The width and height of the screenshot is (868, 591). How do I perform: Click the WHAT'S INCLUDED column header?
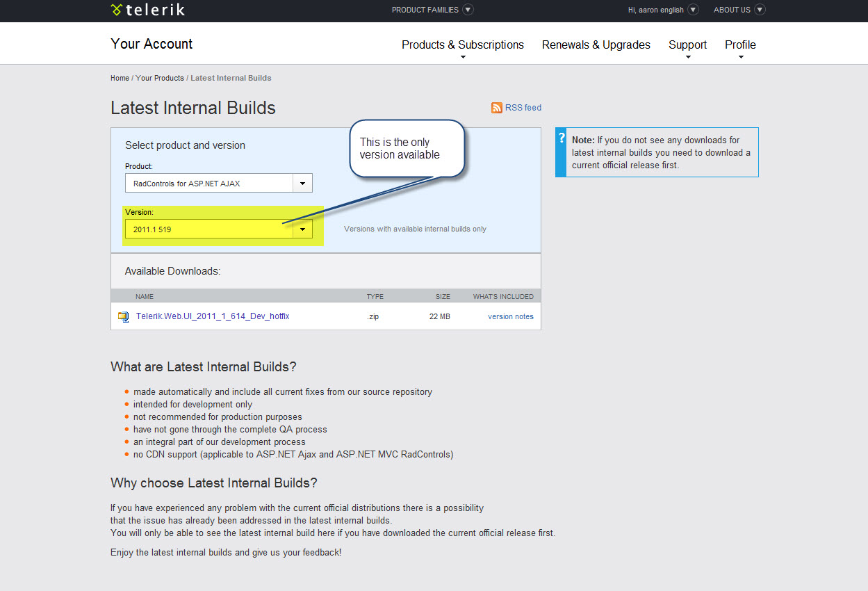(x=503, y=296)
